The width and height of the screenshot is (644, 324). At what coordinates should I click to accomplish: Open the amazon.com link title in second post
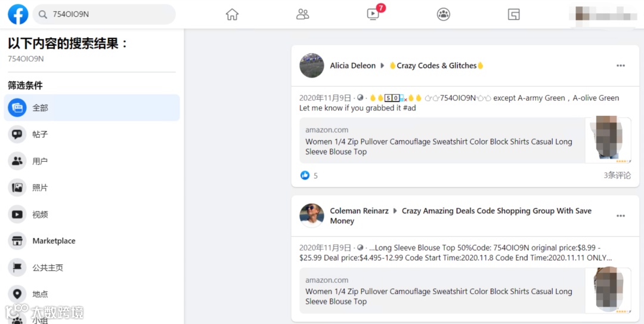[439, 297]
